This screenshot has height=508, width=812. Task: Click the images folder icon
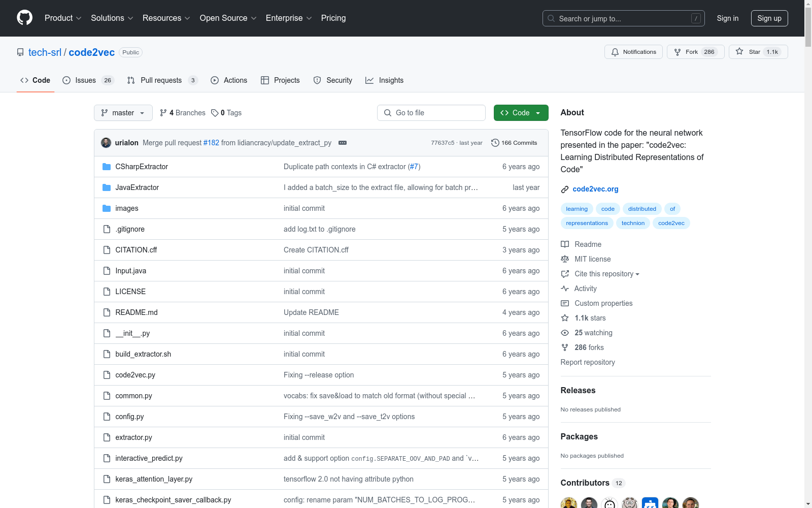[107, 208]
